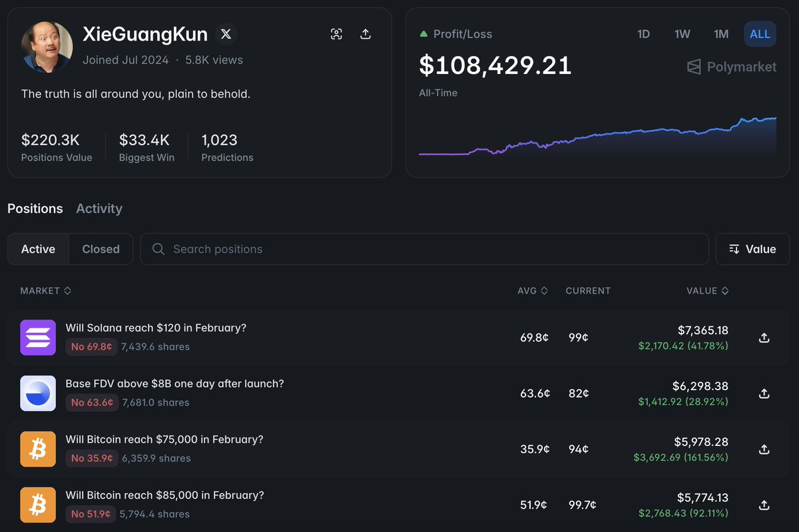Click the XieGuangKun profile avatar

click(x=47, y=47)
